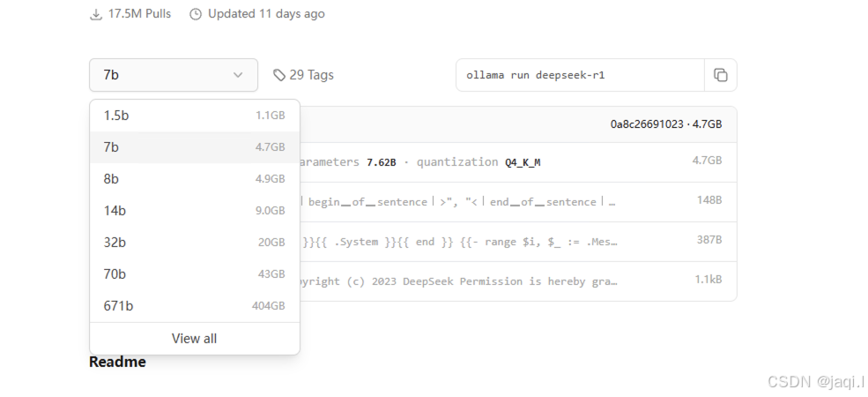Click the 148B file size value
This screenshot has width=868, height=397.
(709, 200)
